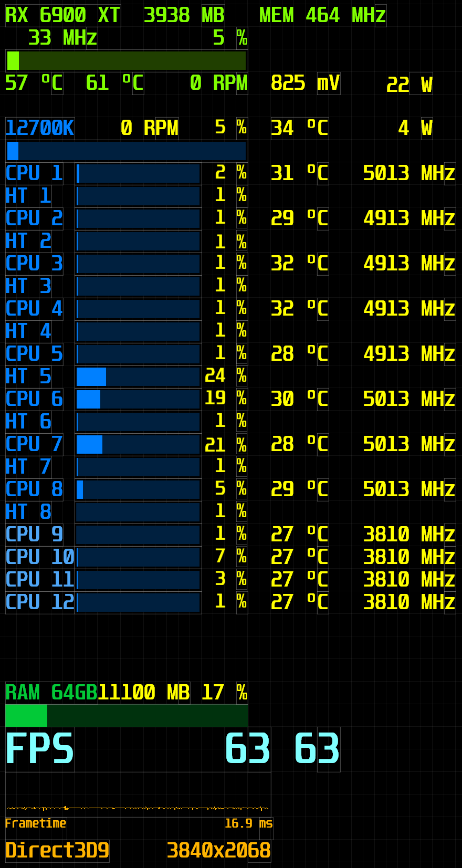Viewport: 462px width, 868px height.
Task: Select the 57 °C GPU temperature
Action: [x=34, y=83]
